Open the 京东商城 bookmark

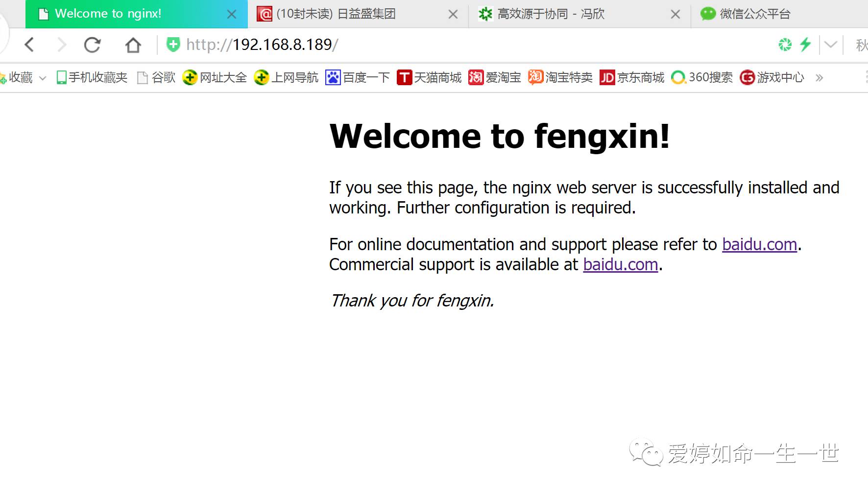[x=632, y=77]
